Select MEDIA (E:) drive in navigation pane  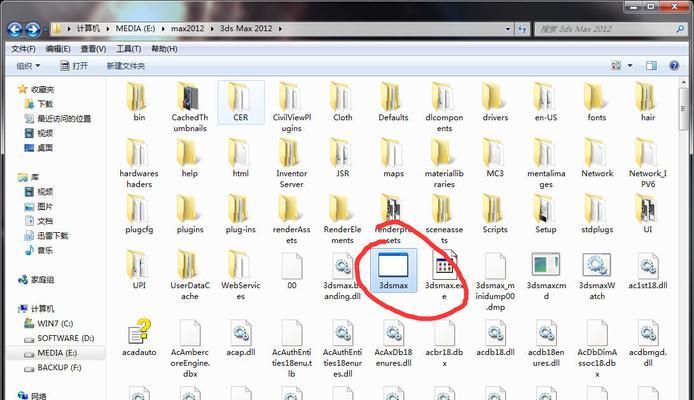pos(57,353)
